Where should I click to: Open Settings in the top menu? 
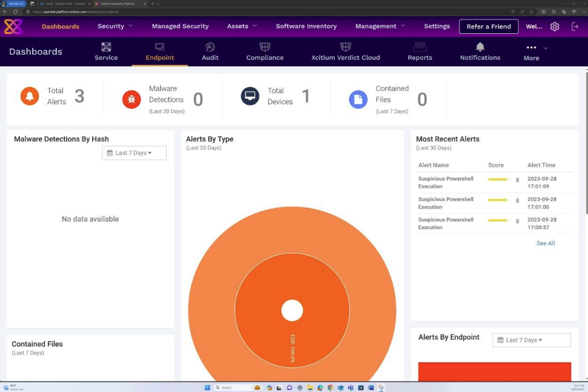click(x=437, y=26)
